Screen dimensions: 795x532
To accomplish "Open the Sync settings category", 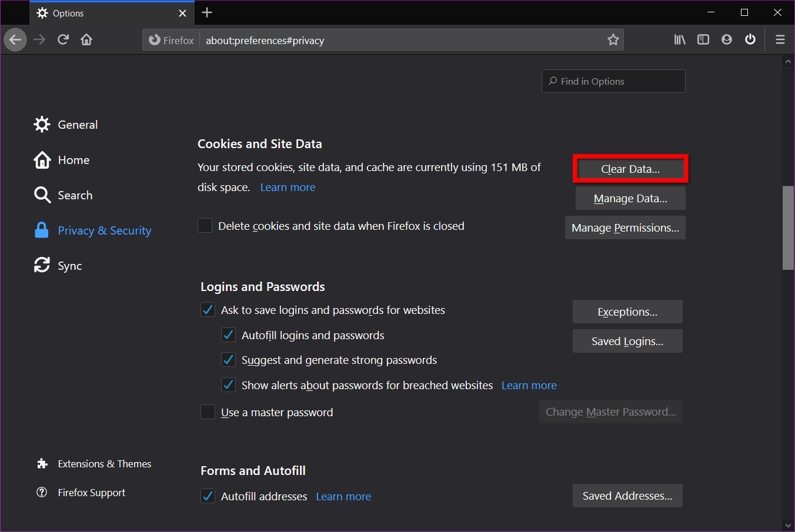I will coord(58,266).
